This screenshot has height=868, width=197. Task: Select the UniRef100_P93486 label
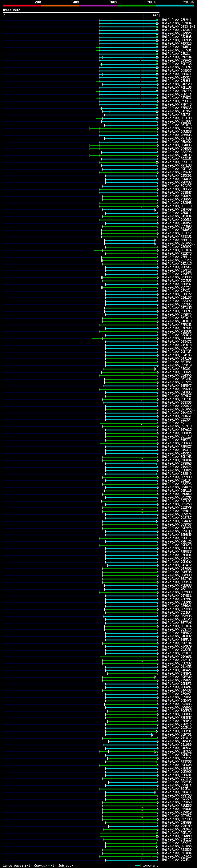176,704
